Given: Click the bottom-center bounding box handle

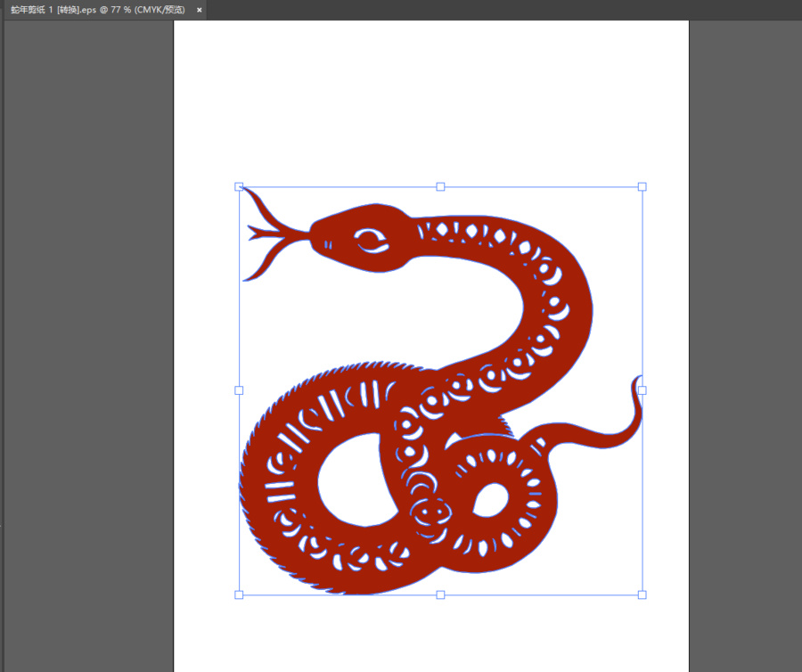Looking at the screenshot, I should pos(440,594).
